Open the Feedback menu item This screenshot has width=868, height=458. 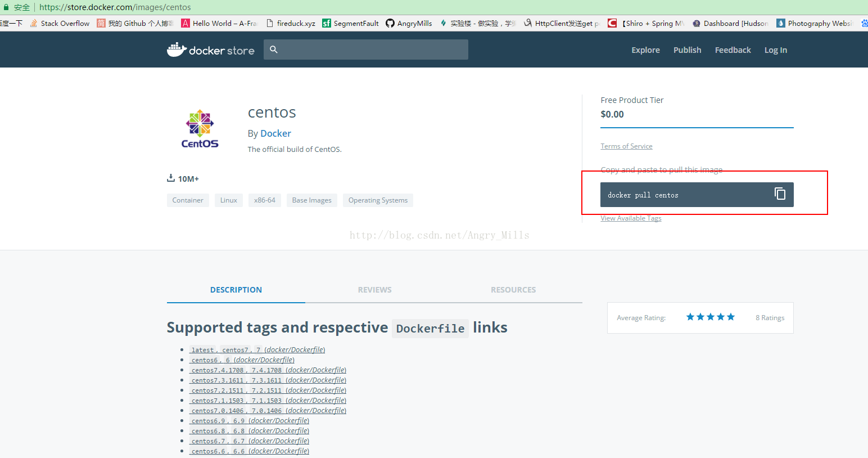pos(733,50)
